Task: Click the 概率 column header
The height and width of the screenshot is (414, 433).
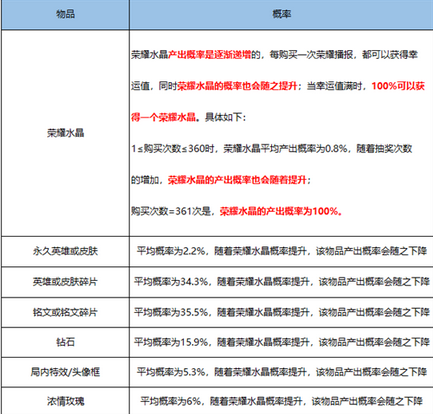Action: pos(281,14)
